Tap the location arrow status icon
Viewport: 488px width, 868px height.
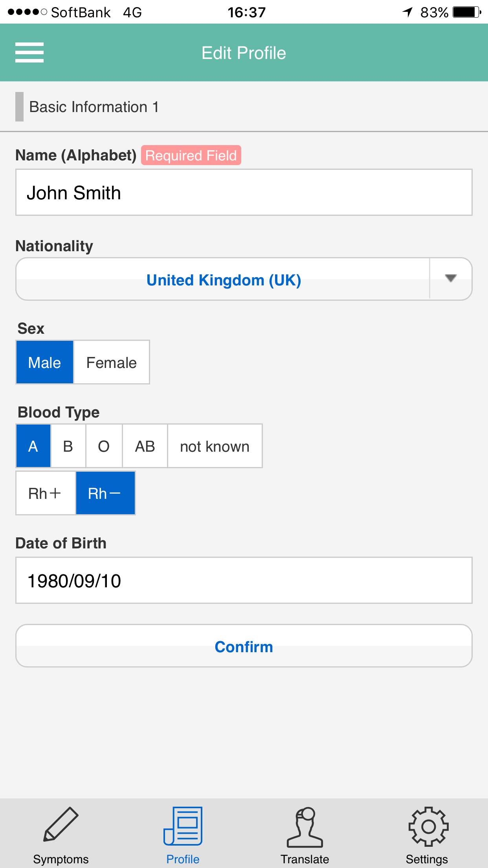click(x=407, y=12)
